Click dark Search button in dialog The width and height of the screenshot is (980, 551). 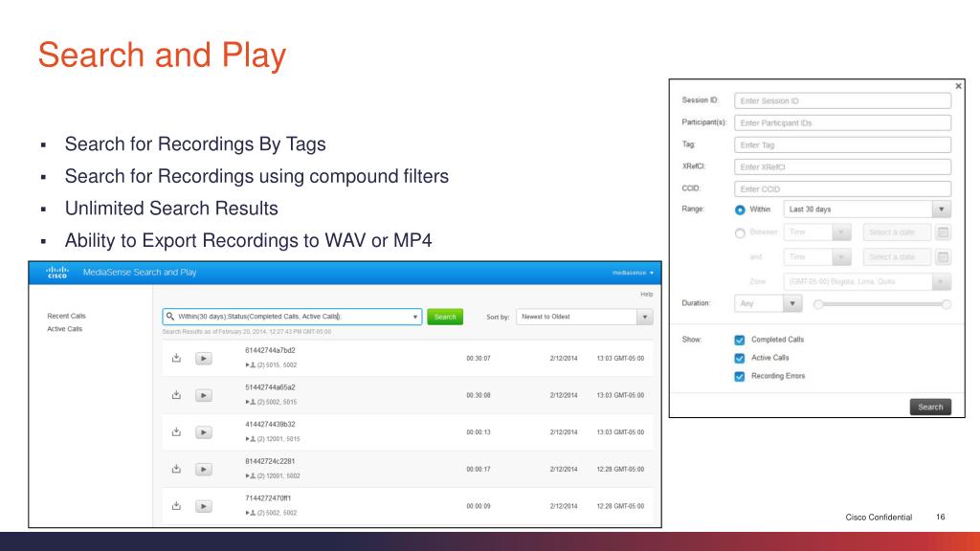tap(930, 407)
